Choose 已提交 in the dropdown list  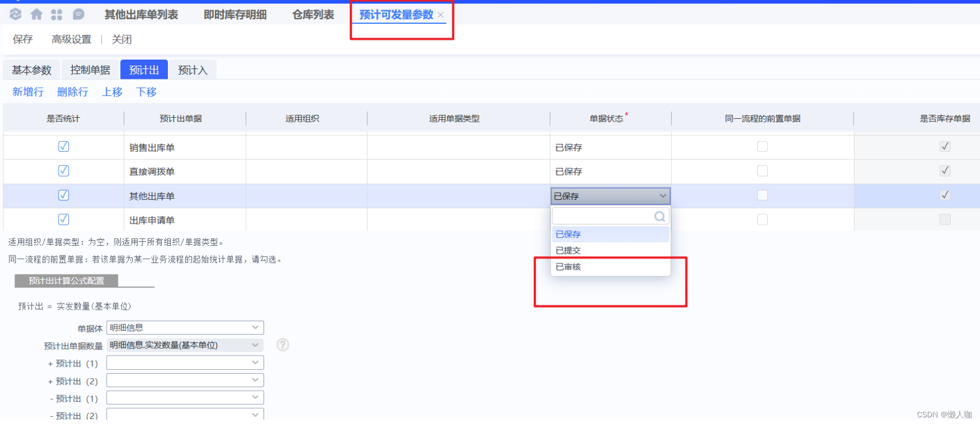tap(610, 251)
